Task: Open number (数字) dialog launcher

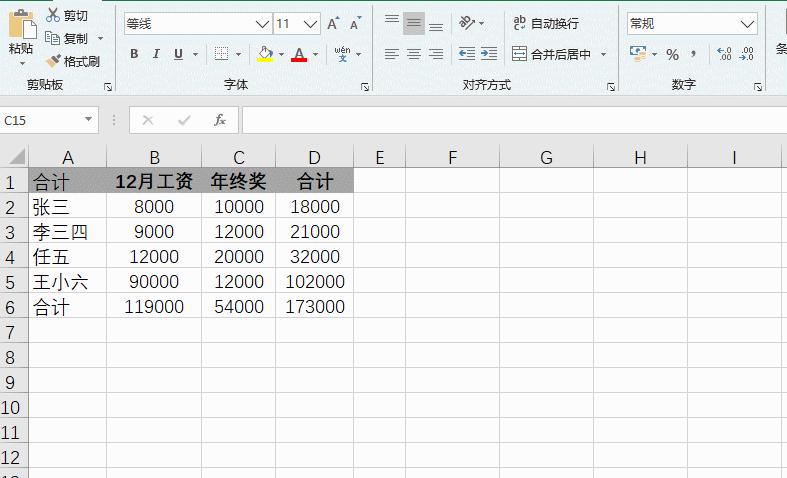Action: 758,87
